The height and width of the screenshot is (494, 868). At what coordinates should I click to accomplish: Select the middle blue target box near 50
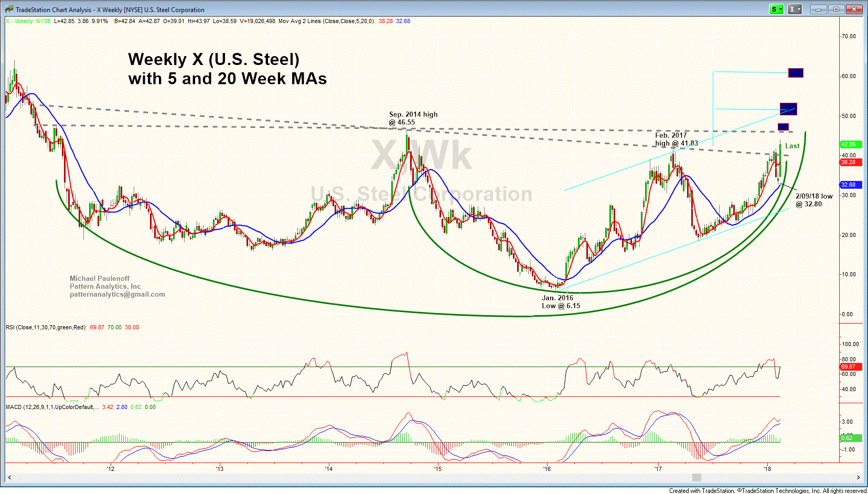click(x=788, y=109)
